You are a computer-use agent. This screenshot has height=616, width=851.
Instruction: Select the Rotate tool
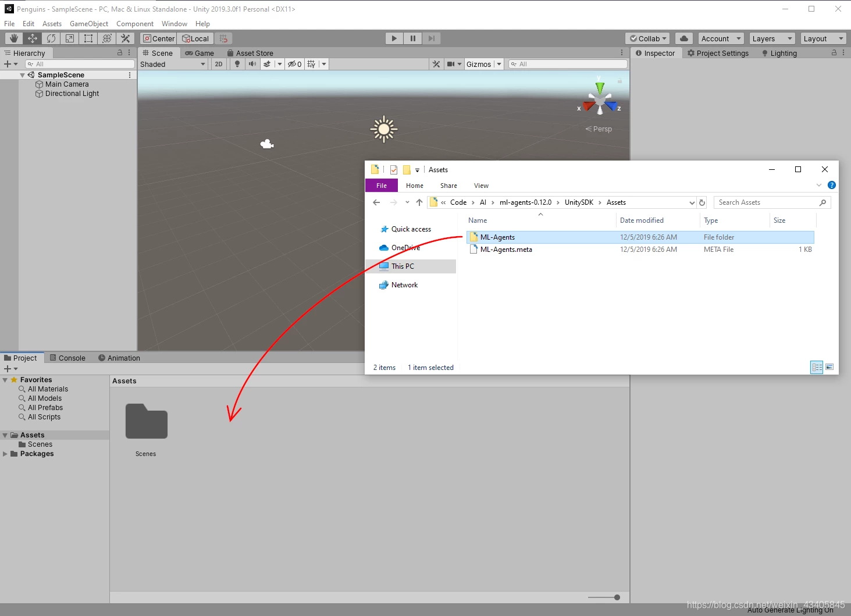[x=51, y=38]
